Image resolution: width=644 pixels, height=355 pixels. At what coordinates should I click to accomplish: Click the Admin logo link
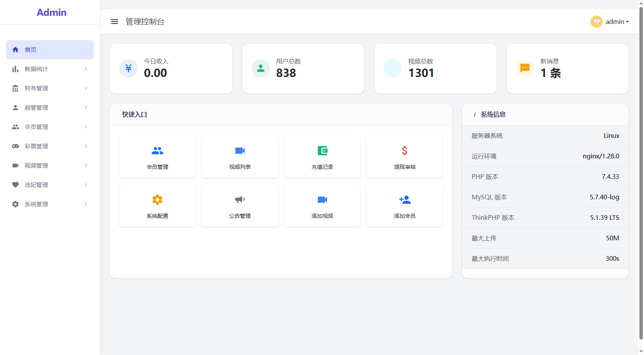coord(51,12)
